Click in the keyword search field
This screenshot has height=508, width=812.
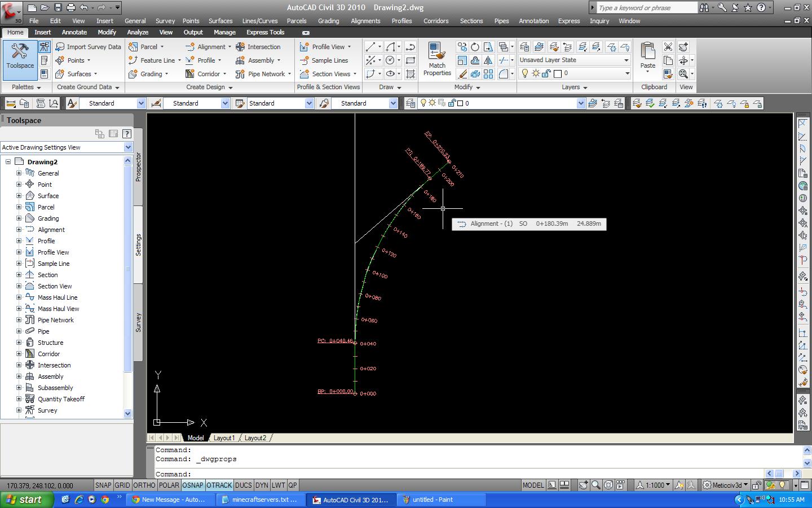coord(646,8)
